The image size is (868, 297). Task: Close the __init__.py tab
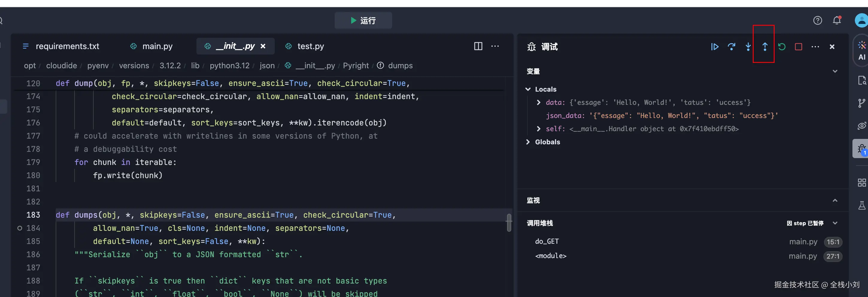pyautogui.click(x=263, y=46)
